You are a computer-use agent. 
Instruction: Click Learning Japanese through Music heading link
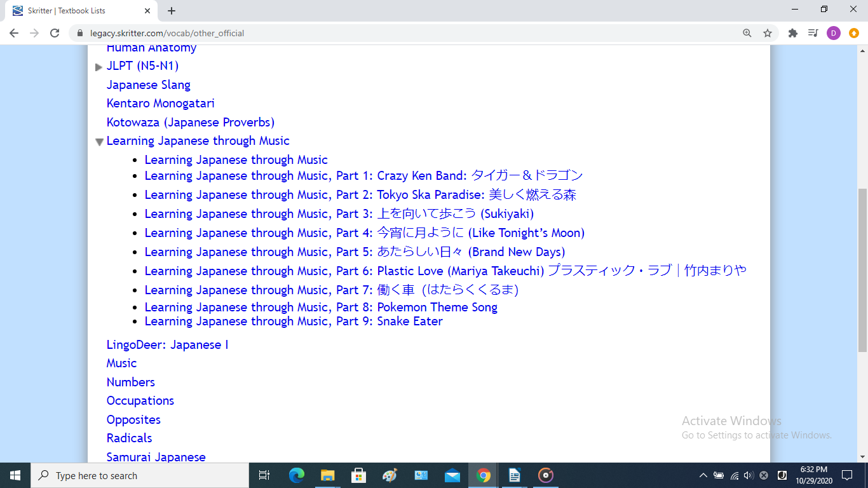(x=198, y=140)
